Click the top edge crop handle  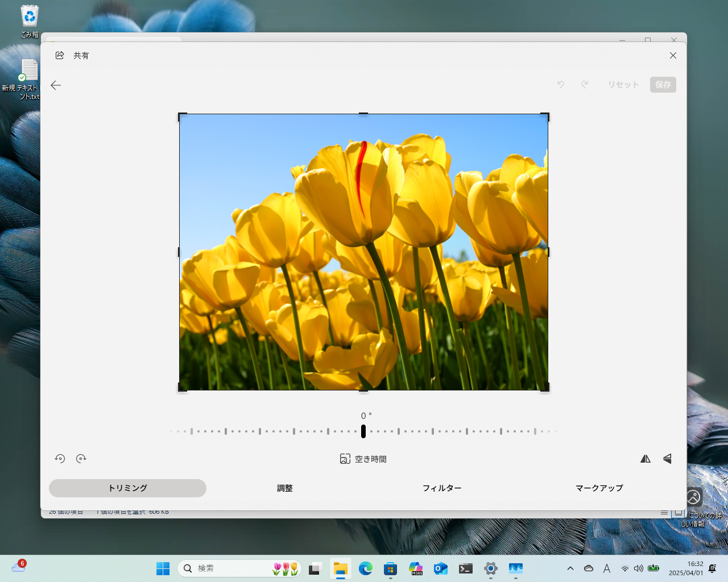click(363, 114)
